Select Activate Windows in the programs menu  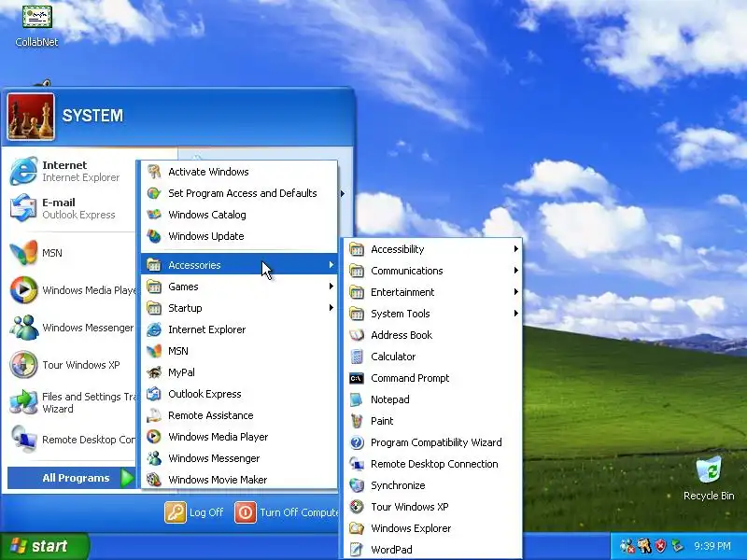coord(239,172)
